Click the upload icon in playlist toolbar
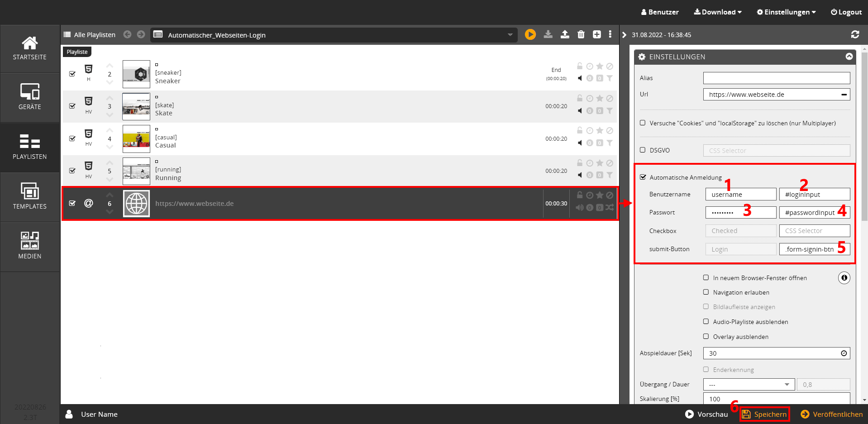The height and width of the screenshot is (424, 868). point(565,34)
